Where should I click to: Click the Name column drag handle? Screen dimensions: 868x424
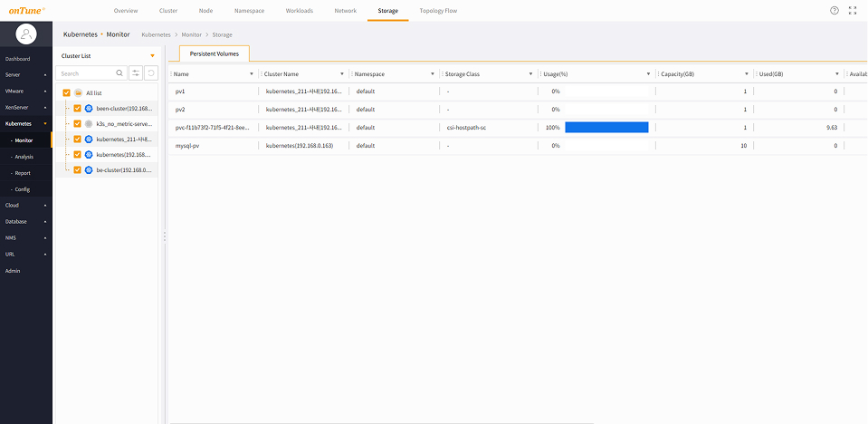click(171, 73)
